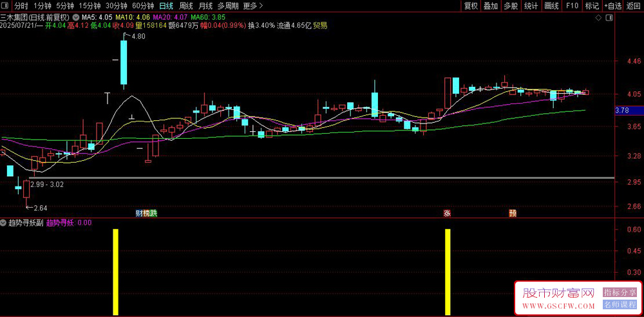The width and height of the screenshot is (644, 317).
Task: Open settings circle next to 三木集团 title
Action: (x=75, y=17)
